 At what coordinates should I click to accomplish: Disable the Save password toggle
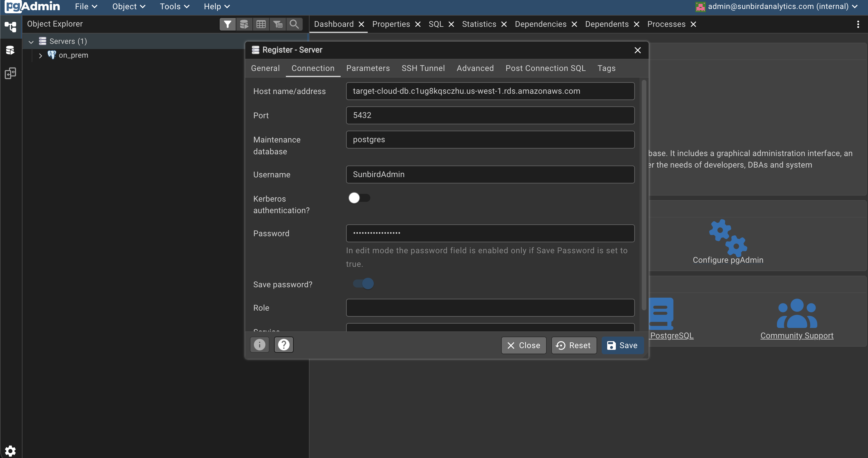(363, 284)
